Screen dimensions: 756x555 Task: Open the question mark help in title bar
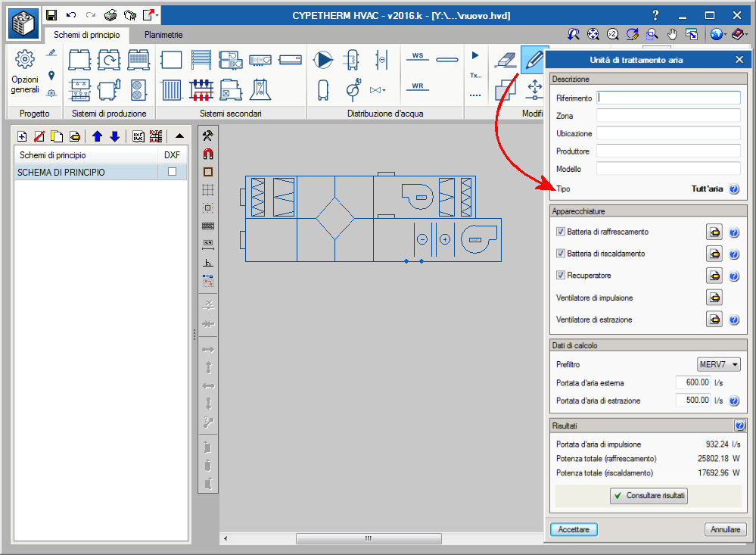tap(655, 15)
